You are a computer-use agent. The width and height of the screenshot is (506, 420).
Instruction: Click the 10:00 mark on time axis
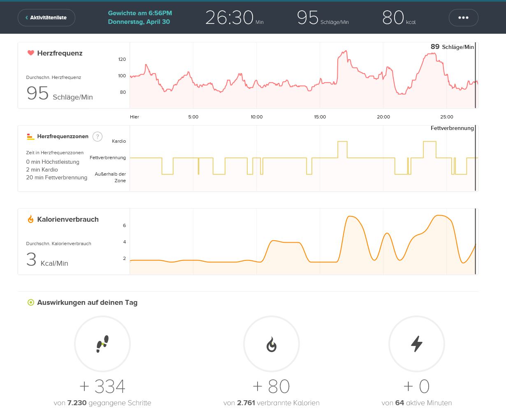[257, 117]
